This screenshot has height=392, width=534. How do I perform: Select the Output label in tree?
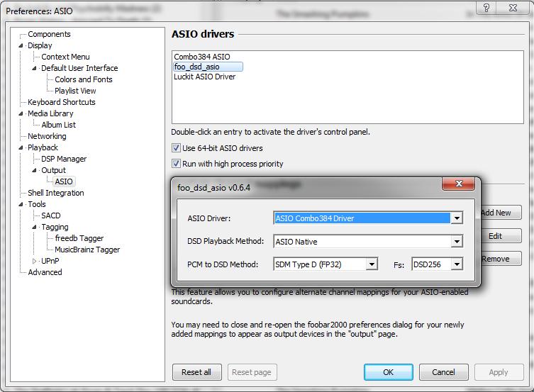click(53, 170)
